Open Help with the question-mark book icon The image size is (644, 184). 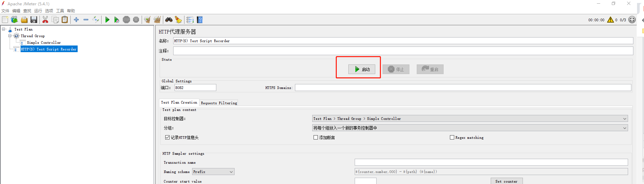[x=199, y=20]
